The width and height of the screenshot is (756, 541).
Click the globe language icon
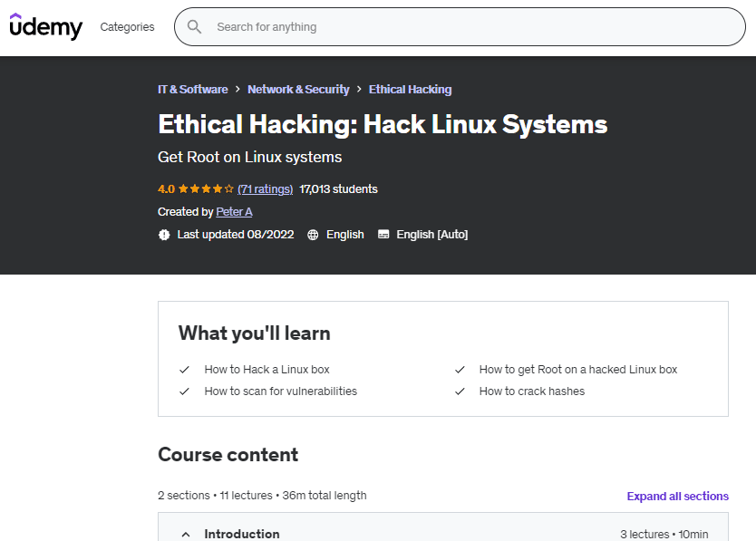click(x=313, y=235)
